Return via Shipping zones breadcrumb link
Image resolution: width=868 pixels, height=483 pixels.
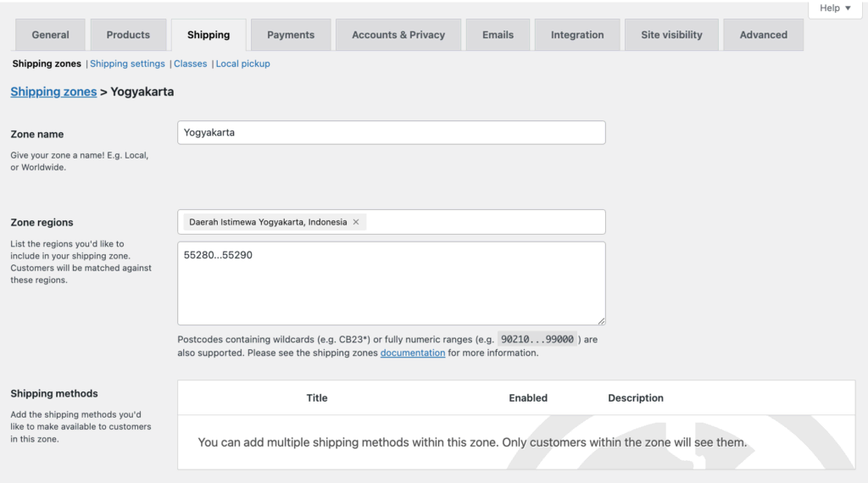click(53, 92)
